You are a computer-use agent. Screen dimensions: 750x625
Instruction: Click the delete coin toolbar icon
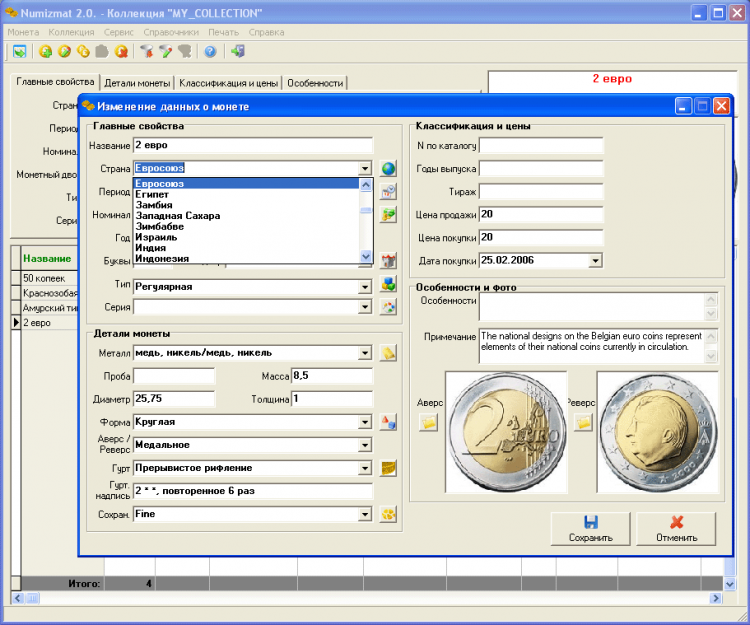click(x=121, y=51)
